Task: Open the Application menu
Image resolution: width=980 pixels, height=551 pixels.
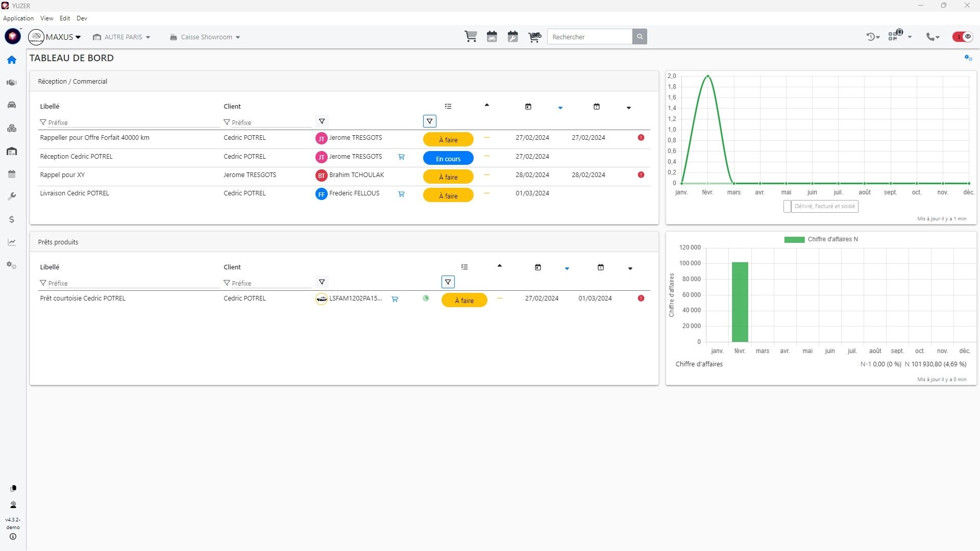Action: point(18,18)
